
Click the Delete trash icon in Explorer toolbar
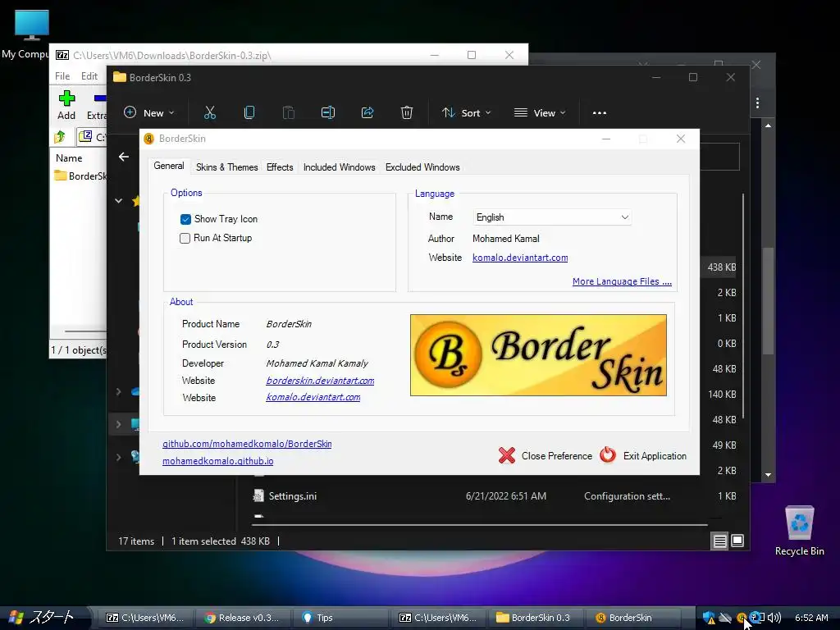pos(407,112)
